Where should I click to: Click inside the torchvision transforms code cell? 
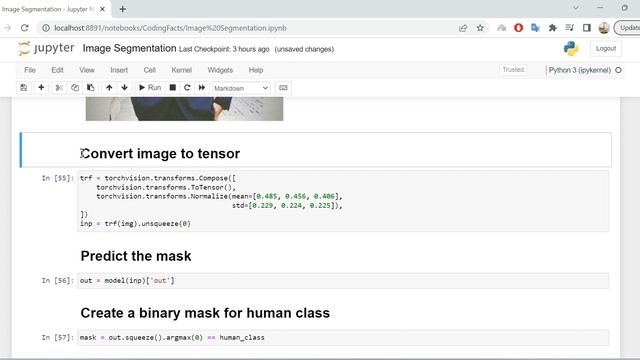(343, 201)
